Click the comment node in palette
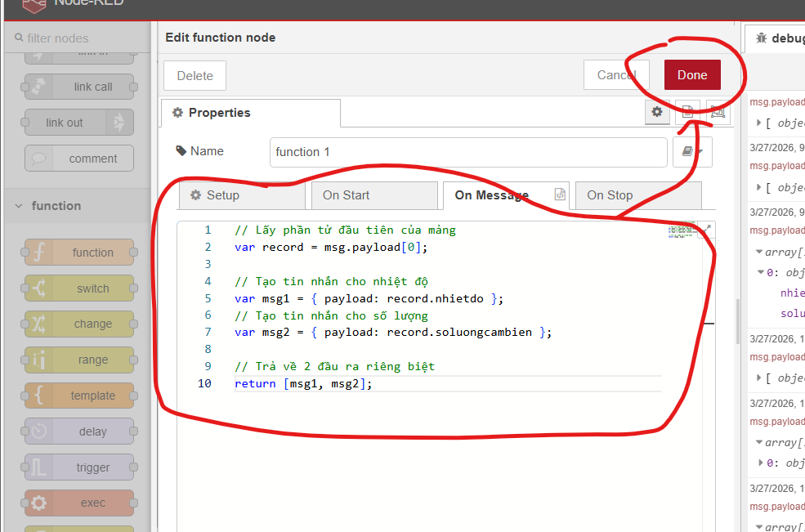The image size is (805, 532). [78, 159]
